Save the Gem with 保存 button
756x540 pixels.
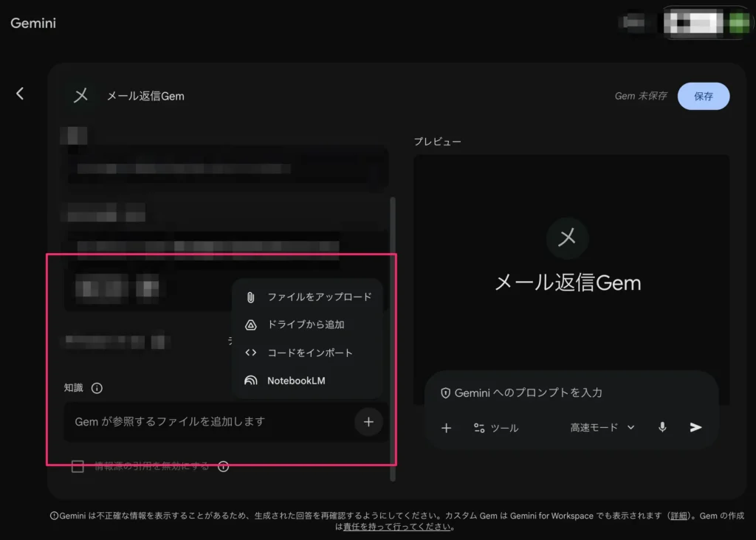coord(703,96)
